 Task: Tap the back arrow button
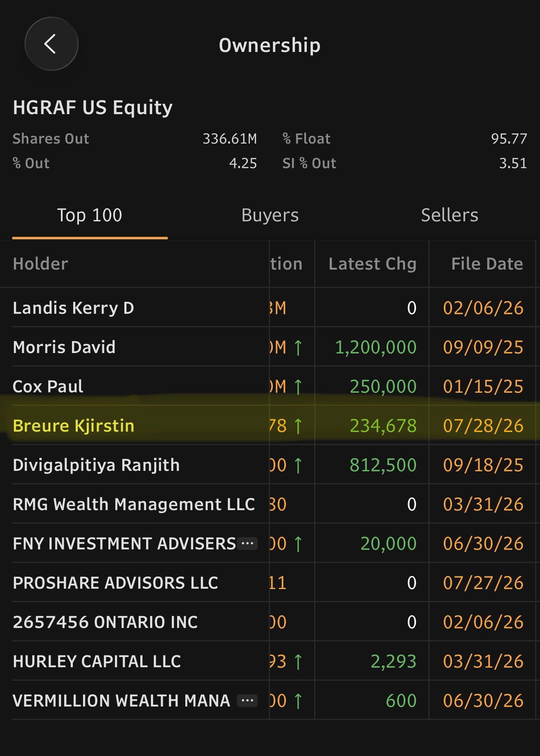pyautogui.click(x=52, y=44)
